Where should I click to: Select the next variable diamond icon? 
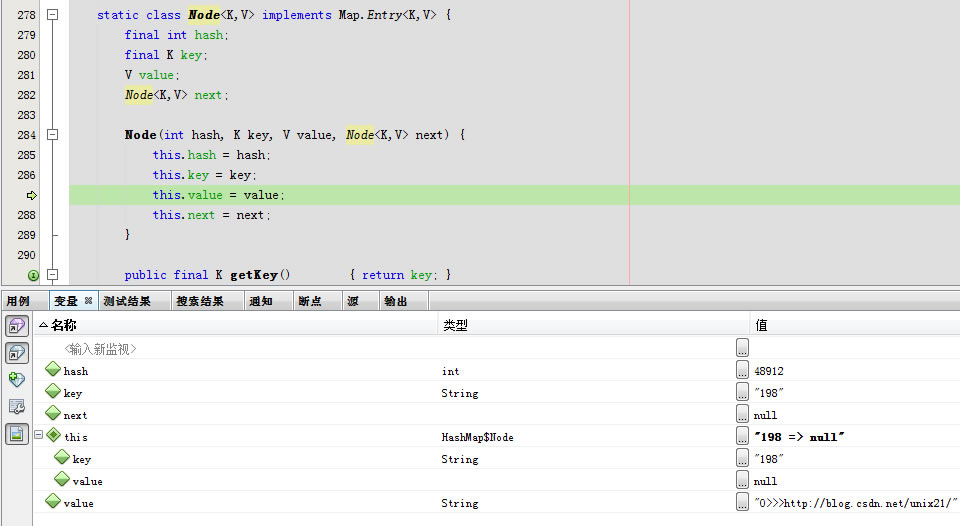(x=53, y=413)
